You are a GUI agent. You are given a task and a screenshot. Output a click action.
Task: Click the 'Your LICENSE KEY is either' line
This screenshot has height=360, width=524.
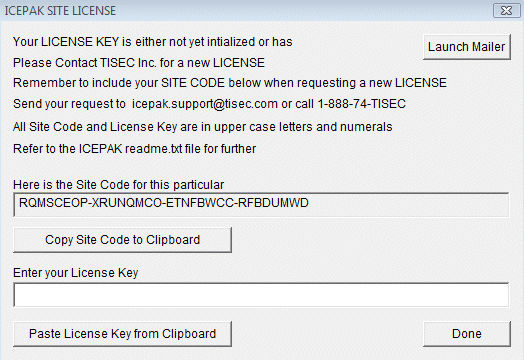click(153, 42)
